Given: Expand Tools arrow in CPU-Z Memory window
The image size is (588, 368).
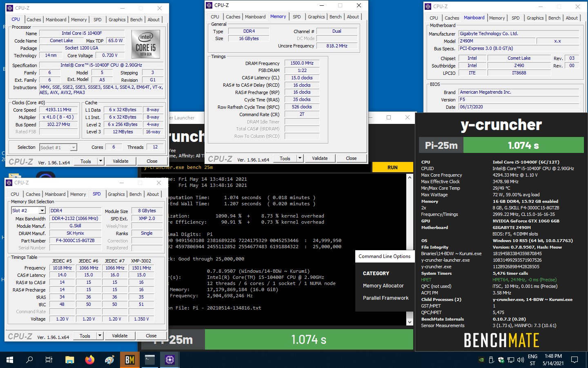Looking at the screenshot, I should coord(300,158).
